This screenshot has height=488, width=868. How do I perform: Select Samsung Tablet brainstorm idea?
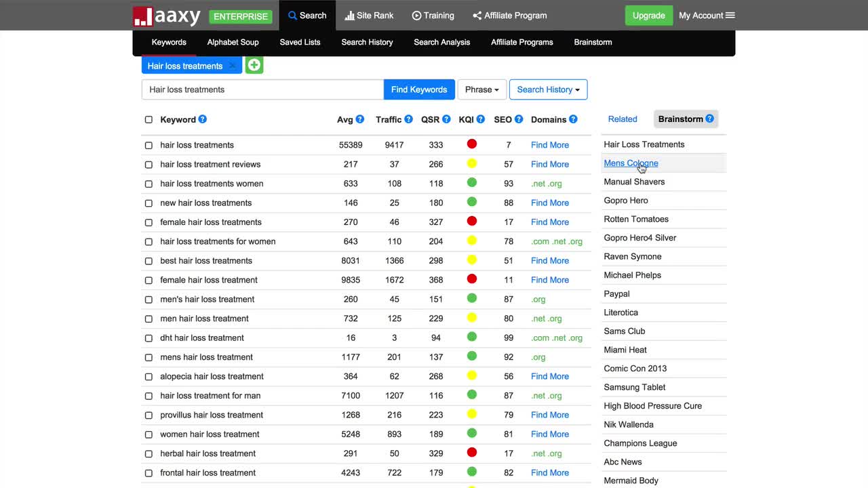click(635, 387)
